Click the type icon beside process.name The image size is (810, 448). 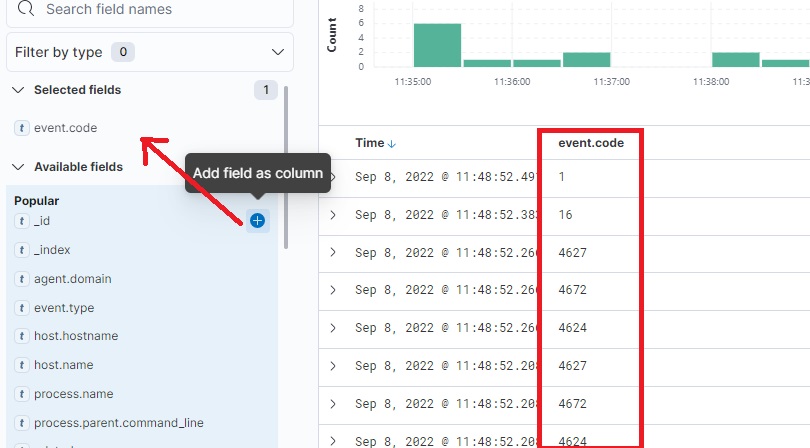point(22,394)
